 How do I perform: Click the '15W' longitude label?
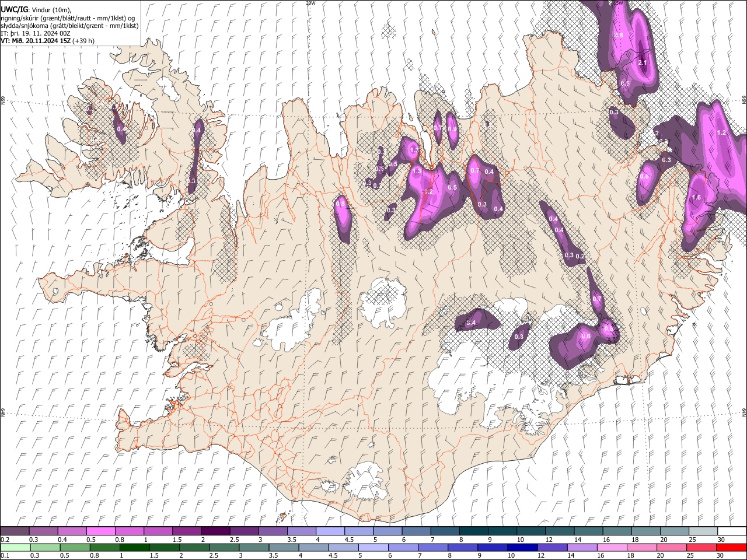(x=618, y=3)
